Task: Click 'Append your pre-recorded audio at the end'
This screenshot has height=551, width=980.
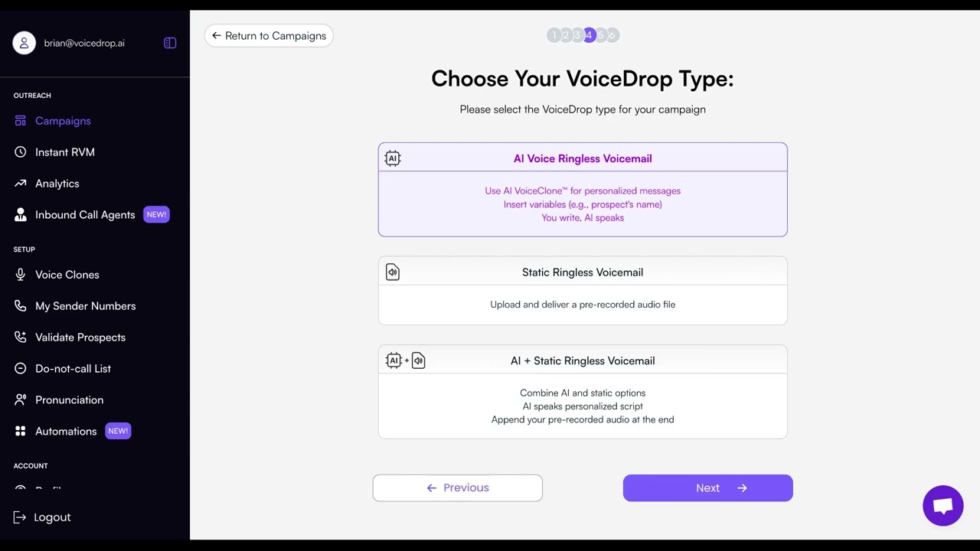Action: point(583,420)
